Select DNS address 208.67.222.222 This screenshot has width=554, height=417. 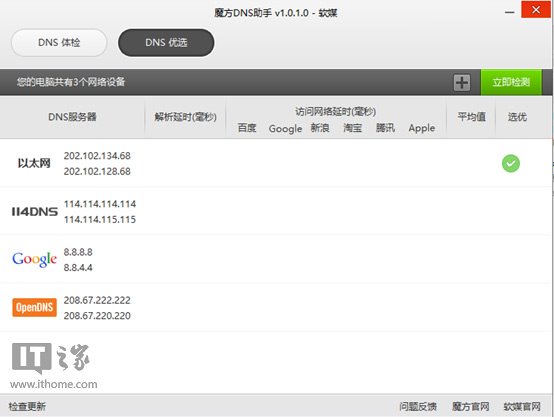tap(97, 300)
